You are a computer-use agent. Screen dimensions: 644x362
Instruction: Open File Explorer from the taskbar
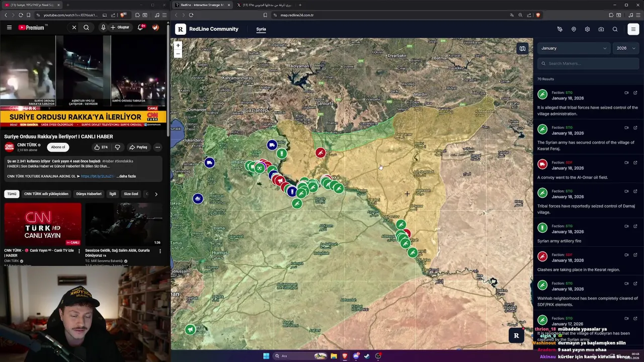pos(334,356)
